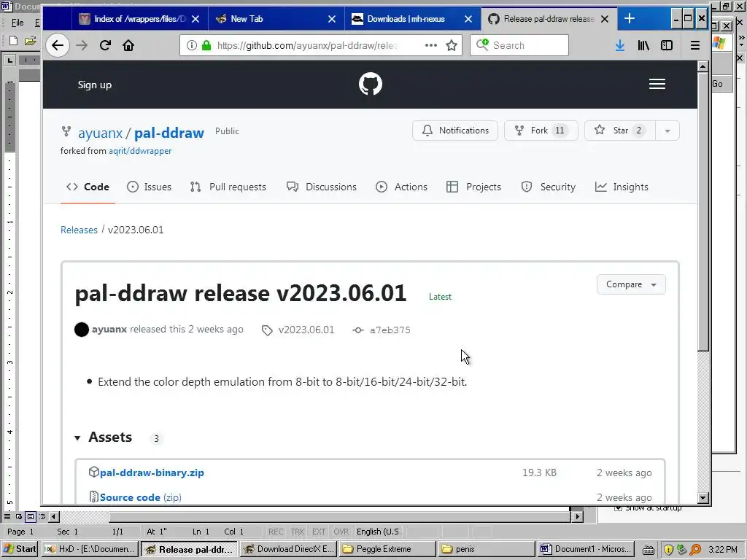Click Word's Open folder toolbar icon

click(30, 41)
